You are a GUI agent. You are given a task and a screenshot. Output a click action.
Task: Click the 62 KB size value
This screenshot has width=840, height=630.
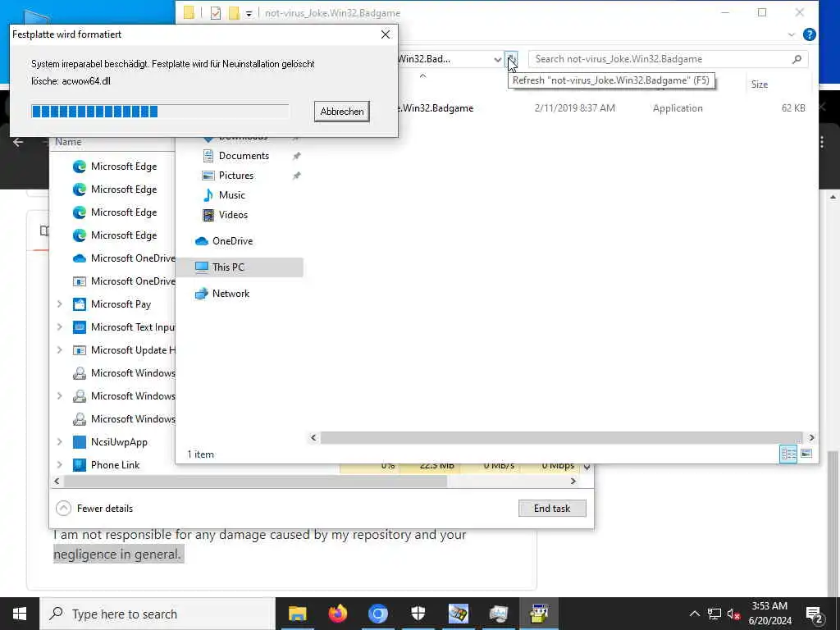pos(793,108)
